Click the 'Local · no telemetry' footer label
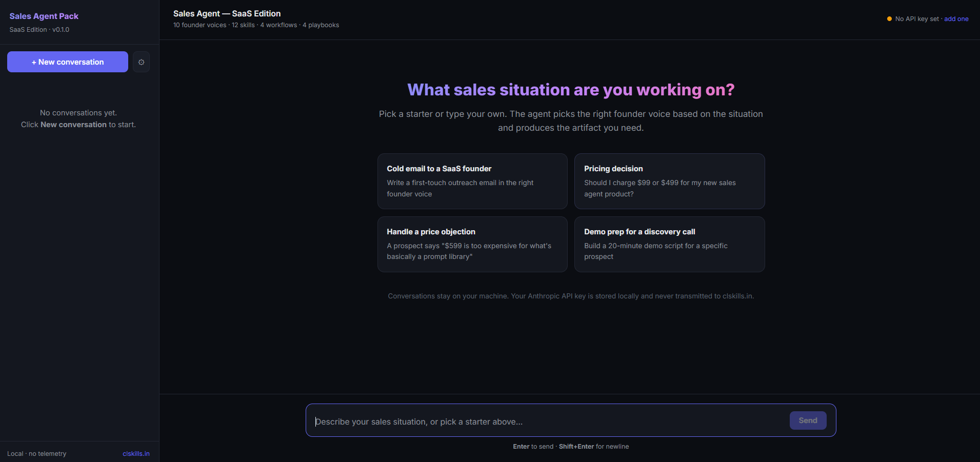 click(x=37, y=454)
